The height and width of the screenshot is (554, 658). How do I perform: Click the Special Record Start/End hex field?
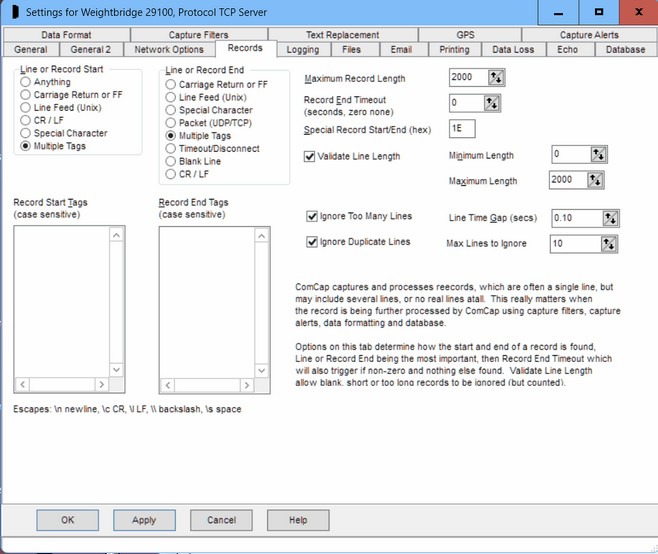[462, 128]
